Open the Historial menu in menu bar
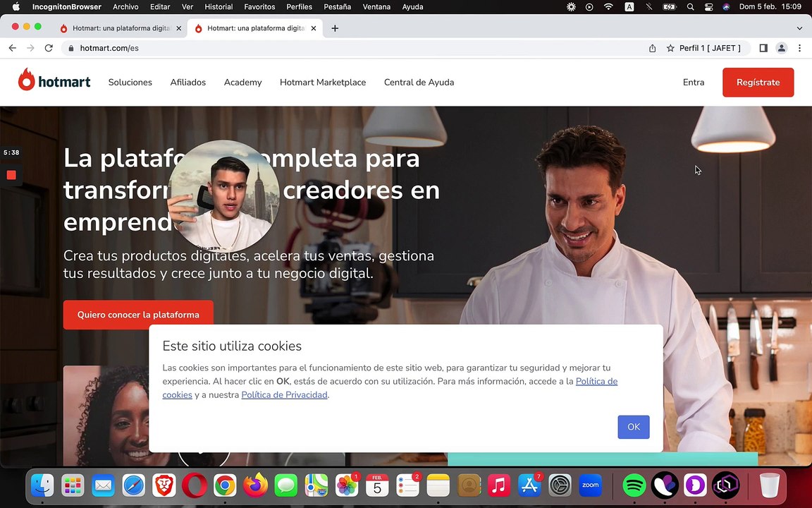This screenshot has height=508, width=812. click(219, 7)
